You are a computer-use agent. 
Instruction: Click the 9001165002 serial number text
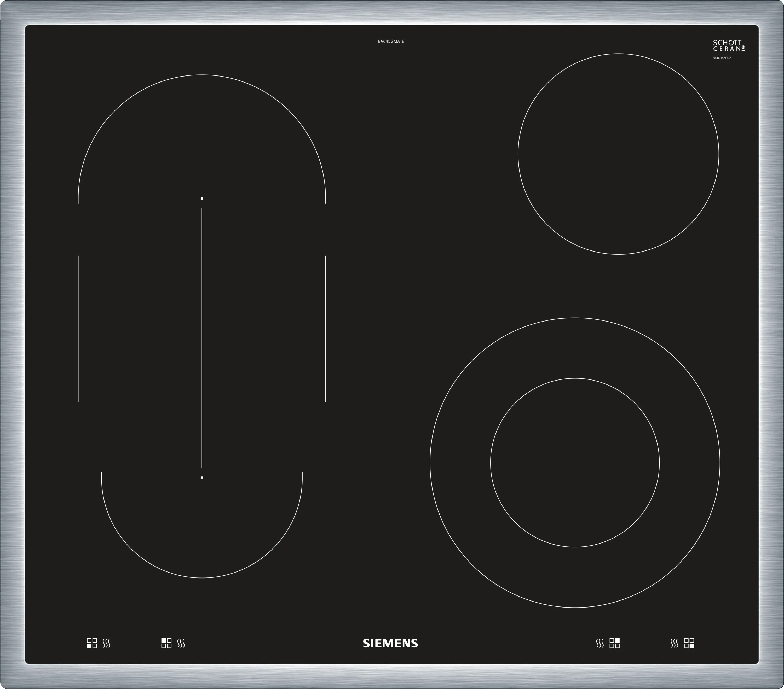tap(722, 58)
